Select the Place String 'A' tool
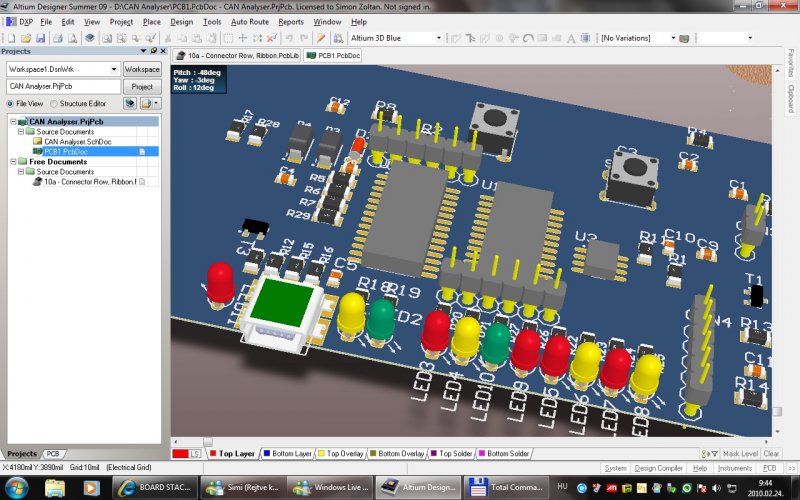Viewport: 800px width, 500px height. [x=571, y=38]
